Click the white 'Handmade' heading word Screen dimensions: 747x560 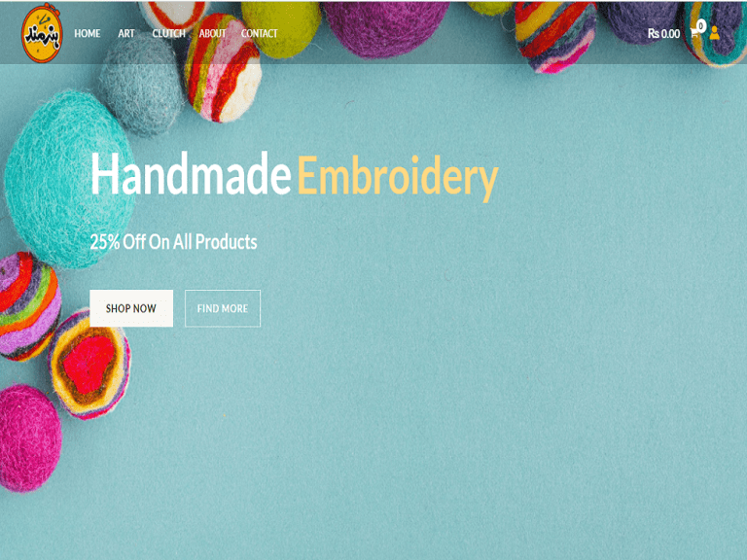[191, 173]
